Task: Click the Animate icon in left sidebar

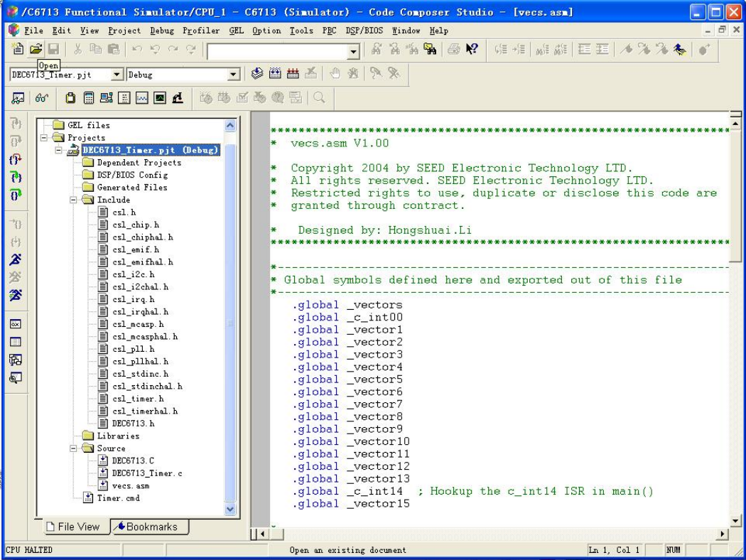Action: pos(15,295)
